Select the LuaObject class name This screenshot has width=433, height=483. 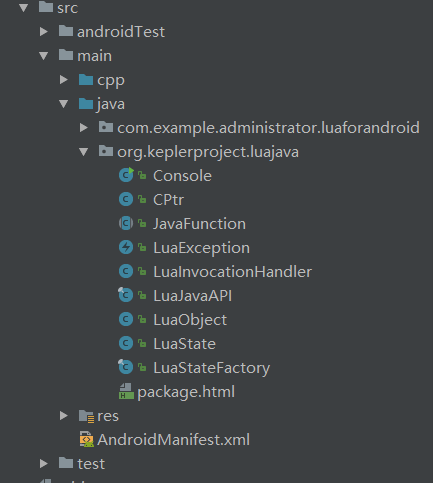190,321
